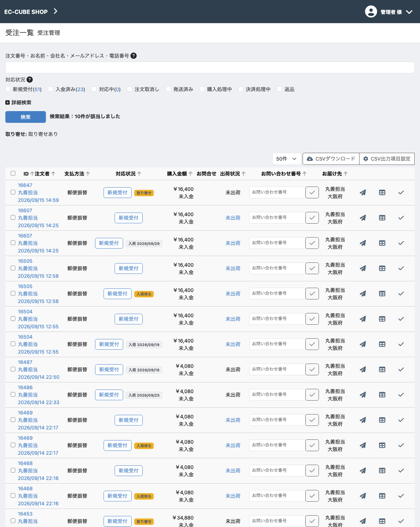The image size is (420, 527).
Task: Open order ID 16487 link
Action: (25, 362)
